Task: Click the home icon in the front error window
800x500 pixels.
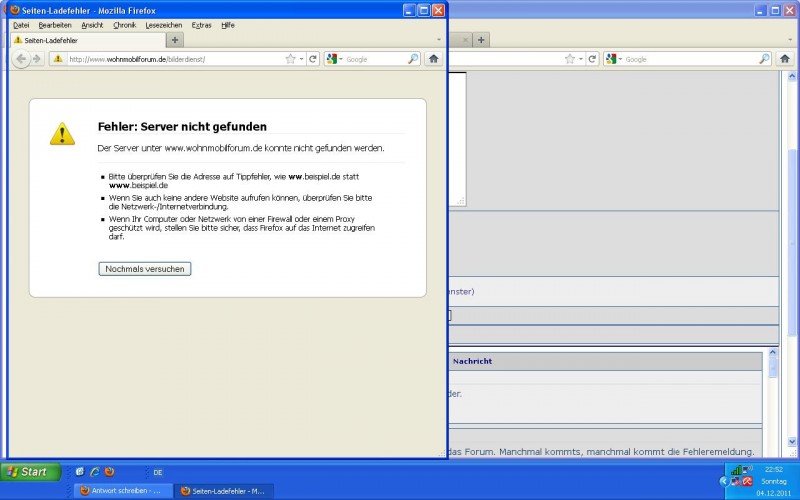Action: click(434, 59)
